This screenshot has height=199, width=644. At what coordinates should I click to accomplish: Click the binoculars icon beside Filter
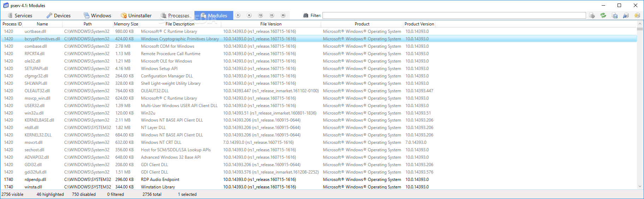[x=306, y=16]
